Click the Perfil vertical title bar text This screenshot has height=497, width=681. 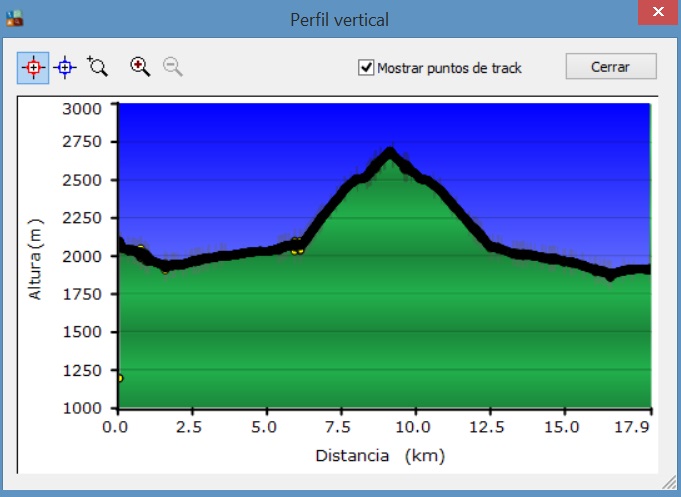point(339,19)
